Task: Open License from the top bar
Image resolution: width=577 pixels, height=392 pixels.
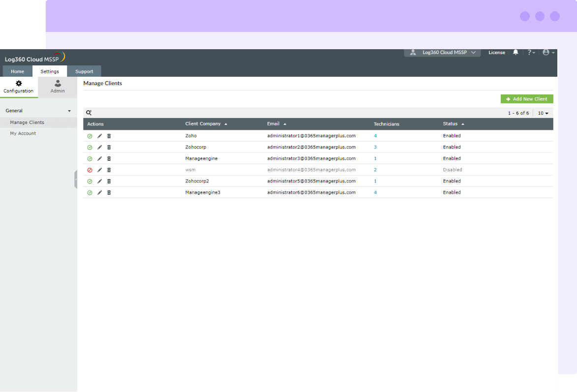Action: [497, 52]
